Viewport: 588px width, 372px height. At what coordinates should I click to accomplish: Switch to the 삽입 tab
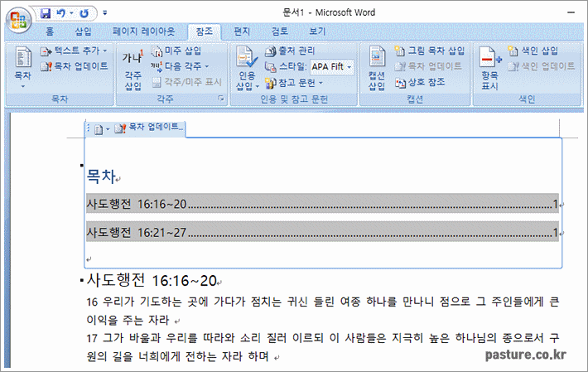pyautogui.click(x=84, y=31)
